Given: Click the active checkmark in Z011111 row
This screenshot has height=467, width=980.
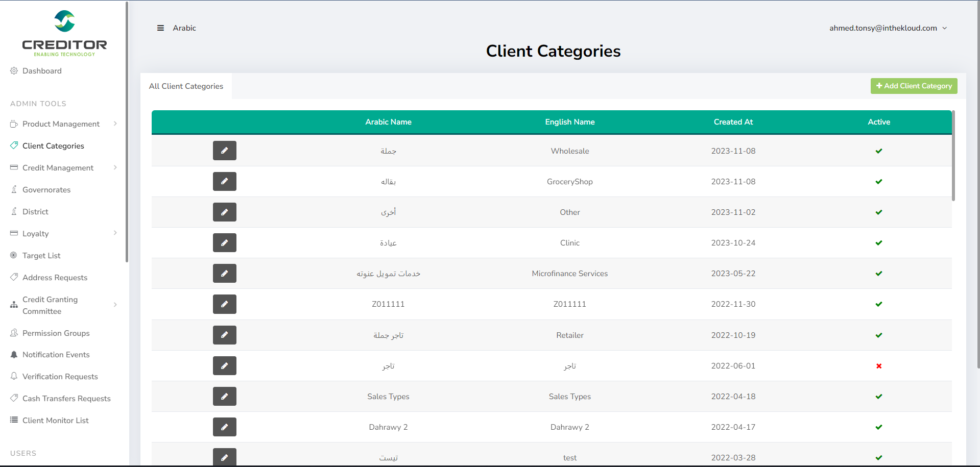Looking at the screenshot, I should click(878, 304).
